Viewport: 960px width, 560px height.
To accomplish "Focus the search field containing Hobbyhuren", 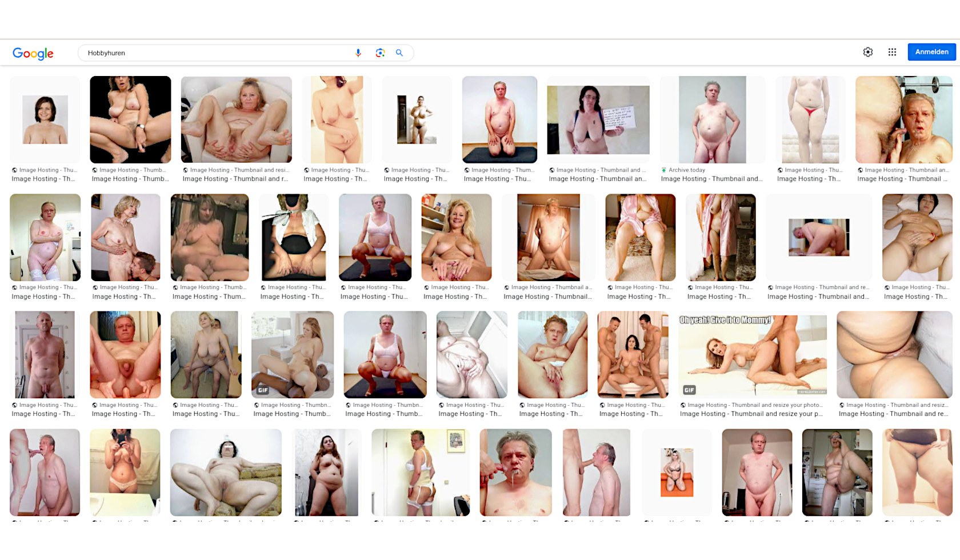I will tap(217, 53).
